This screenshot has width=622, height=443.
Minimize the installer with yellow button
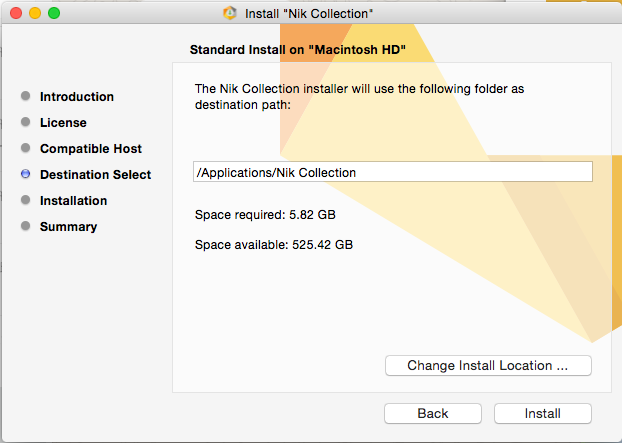(35, 13)
